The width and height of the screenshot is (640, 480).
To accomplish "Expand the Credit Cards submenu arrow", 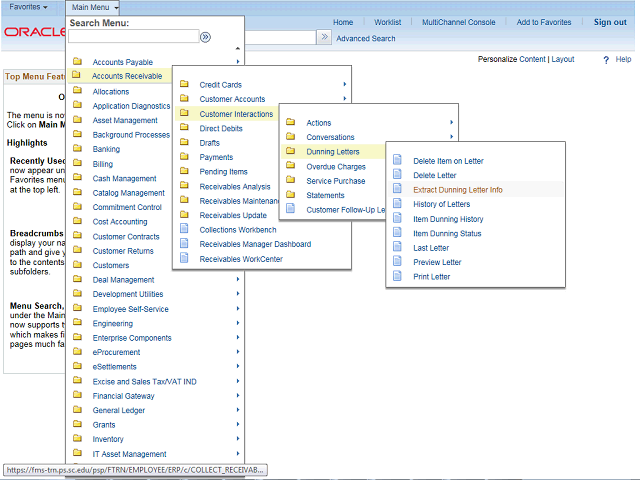I will pyautogui.click(x=345, y=84).
